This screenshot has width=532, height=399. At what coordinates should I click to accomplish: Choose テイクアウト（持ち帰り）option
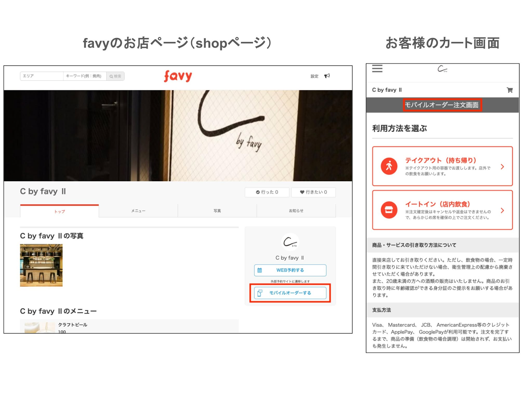[442, 166]
